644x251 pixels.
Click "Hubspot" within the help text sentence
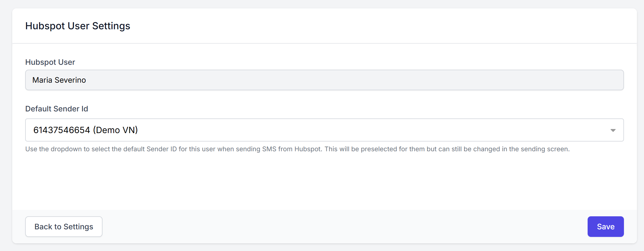coord(308,149)
